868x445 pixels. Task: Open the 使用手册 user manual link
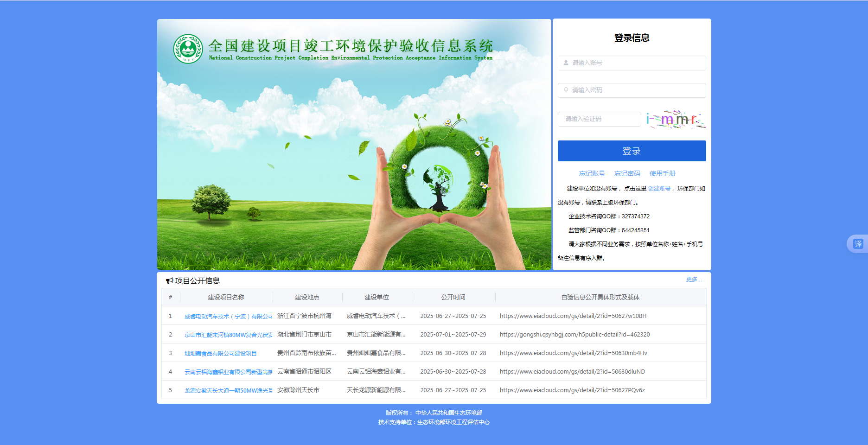pyautogui.click(x=662, y=173)
